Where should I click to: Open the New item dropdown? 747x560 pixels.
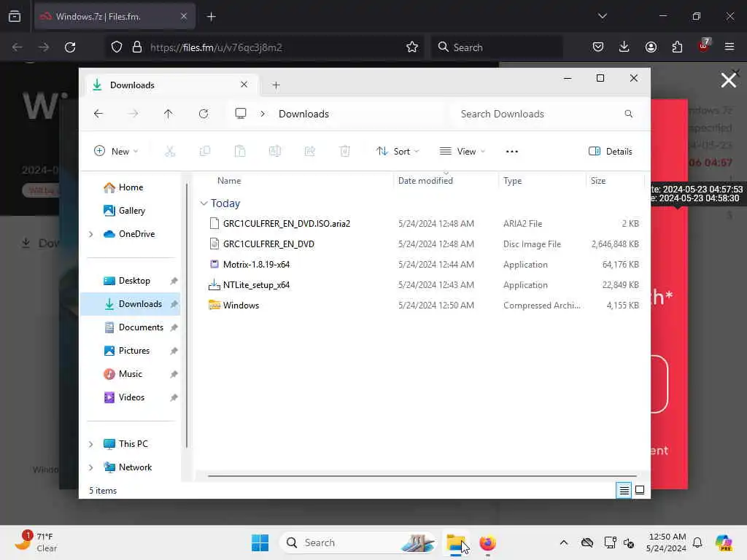click(x=116, y=152)
